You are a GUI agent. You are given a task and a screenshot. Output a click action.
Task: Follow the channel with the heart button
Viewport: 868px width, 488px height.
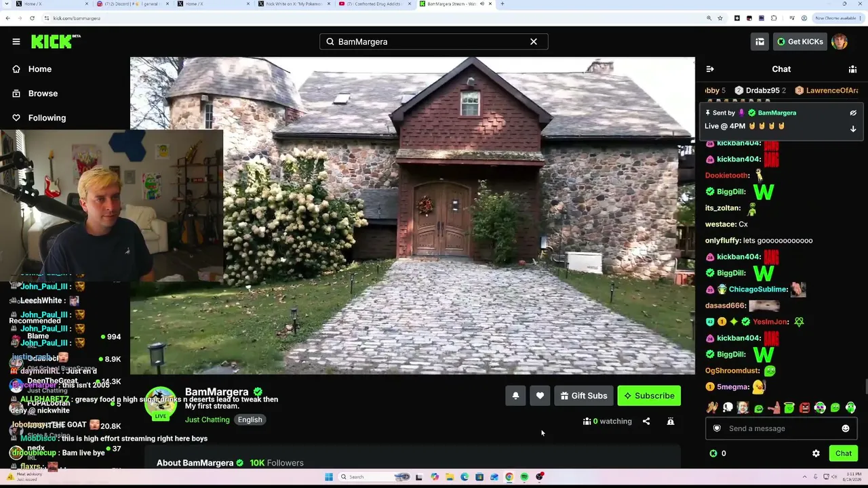click(x=540, y=396)
